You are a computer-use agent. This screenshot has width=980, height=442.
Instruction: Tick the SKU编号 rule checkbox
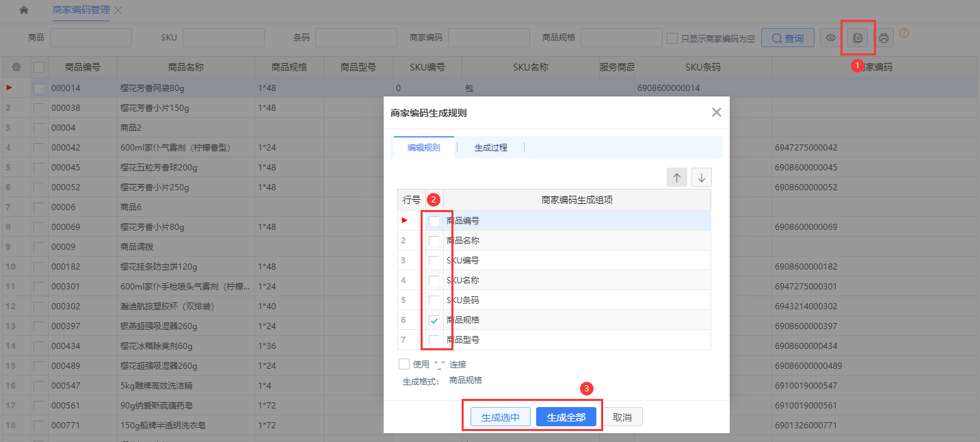434,261
